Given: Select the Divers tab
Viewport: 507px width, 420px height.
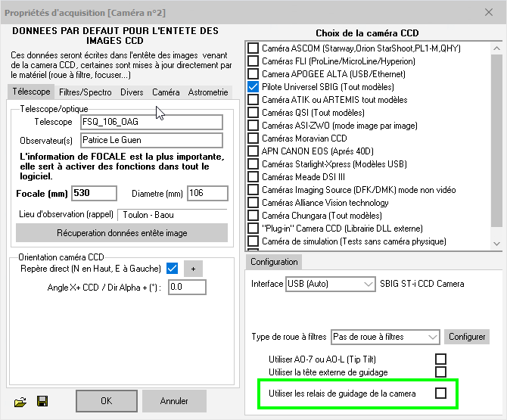Looking at the screenshot, I should tap(132, 92).
